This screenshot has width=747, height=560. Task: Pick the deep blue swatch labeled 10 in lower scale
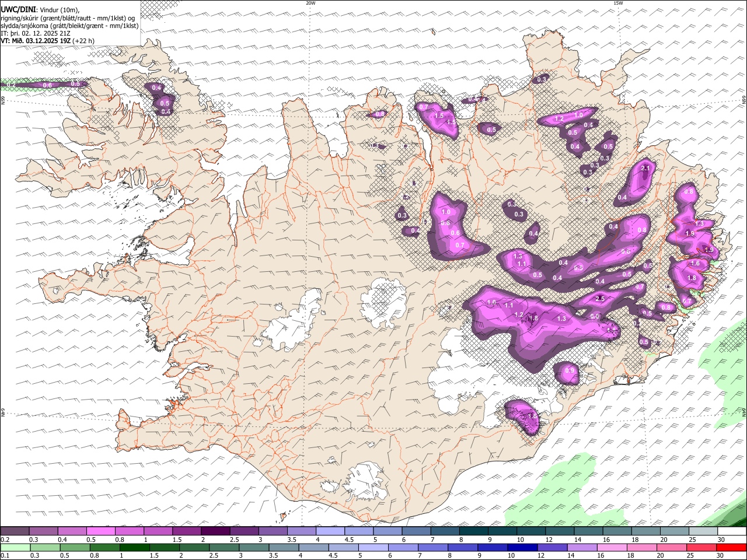pos(523,548)
